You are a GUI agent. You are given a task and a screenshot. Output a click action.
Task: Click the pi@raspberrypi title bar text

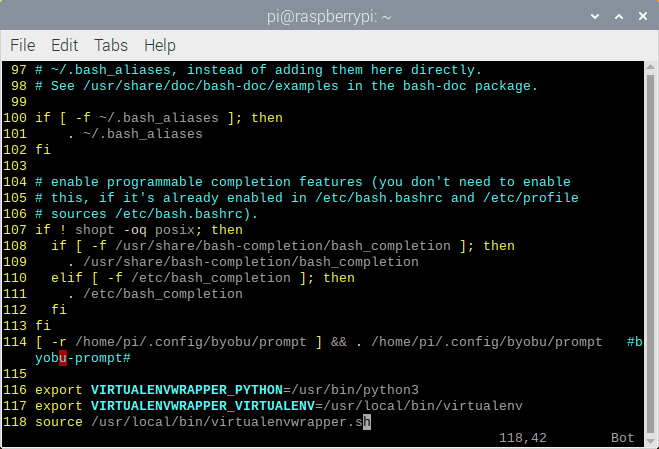[329, 15]
